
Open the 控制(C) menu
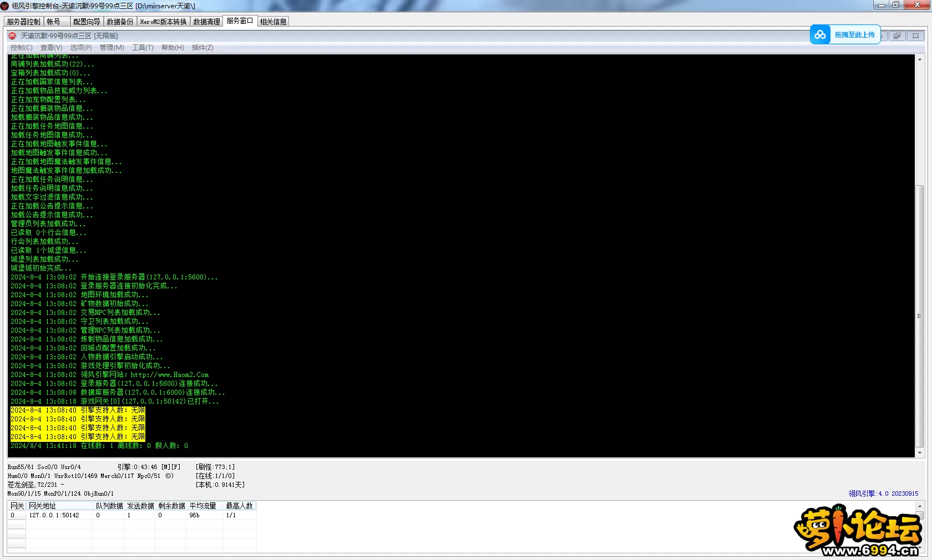point(22,48)
